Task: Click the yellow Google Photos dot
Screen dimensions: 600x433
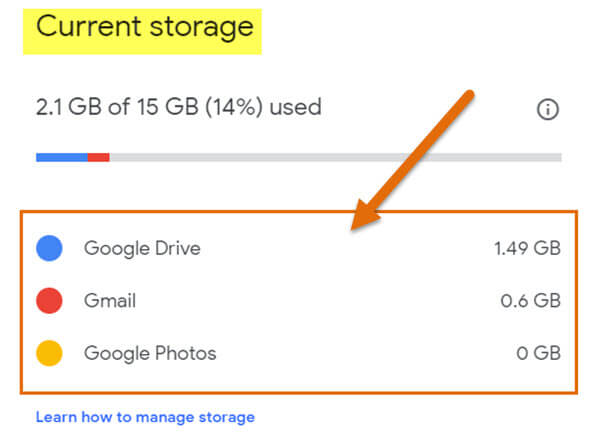Action: [x=49, y=353]
